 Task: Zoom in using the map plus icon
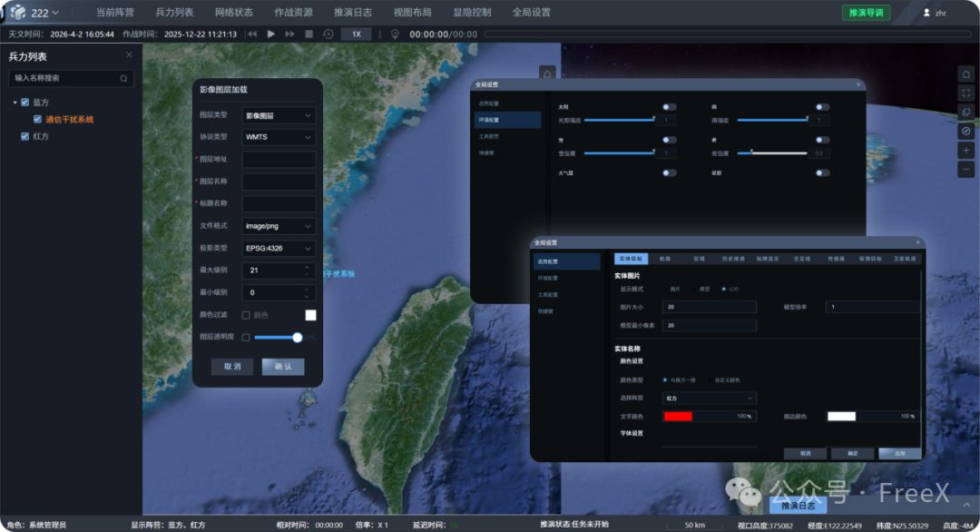tap(965, 151)
